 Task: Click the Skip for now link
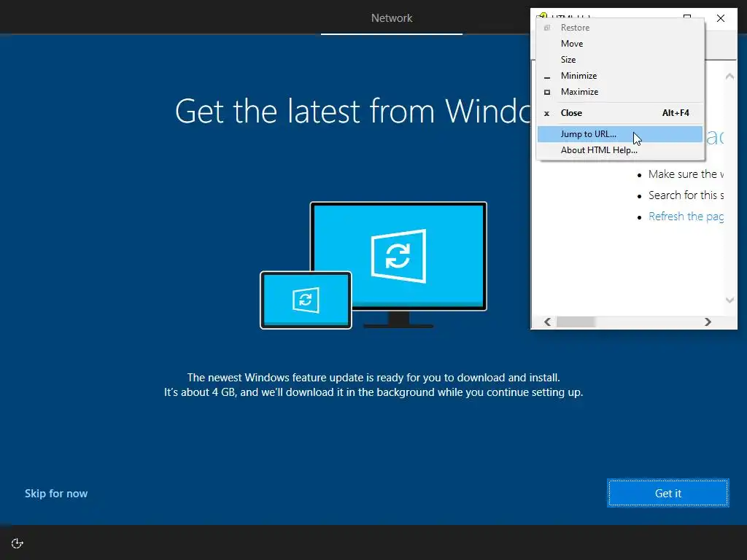click(x=56, y=494)
